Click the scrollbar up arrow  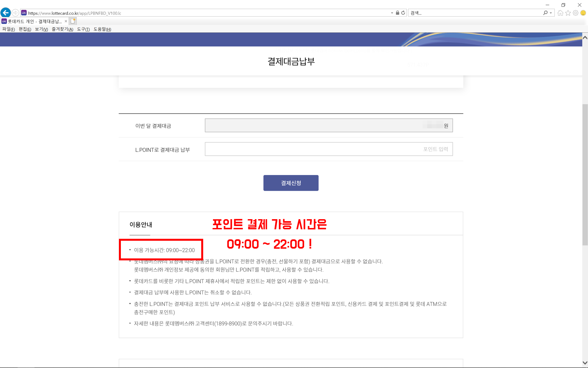coord(585,38)
